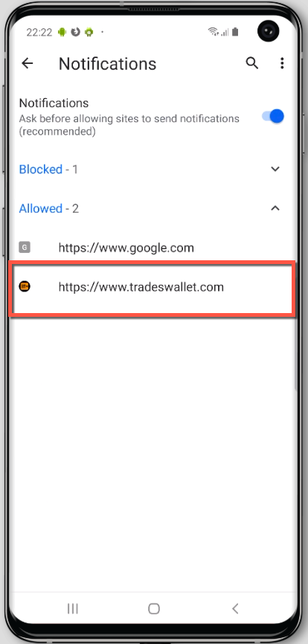Screen dimensions: 308x644
Task: Open the three-dot overflow menu
Action: point(282,63)
